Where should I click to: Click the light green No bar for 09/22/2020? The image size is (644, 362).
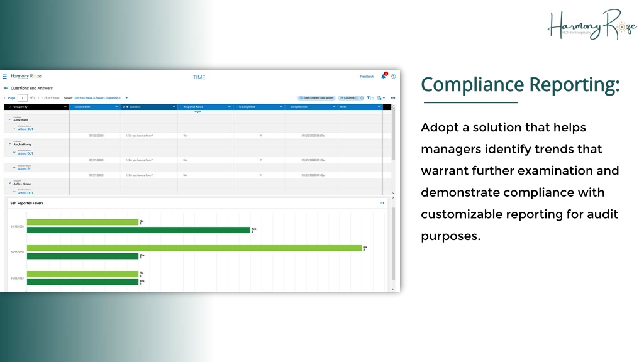(82, 274)
